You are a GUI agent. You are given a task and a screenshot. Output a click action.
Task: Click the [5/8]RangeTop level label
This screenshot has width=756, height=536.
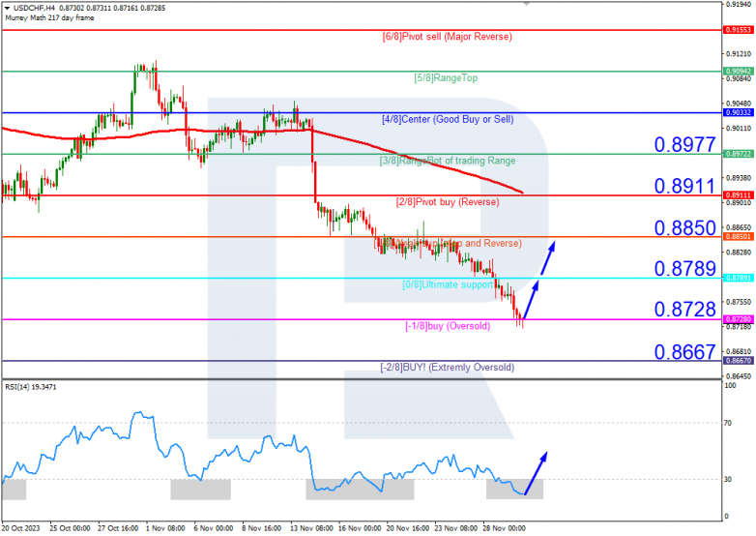[x=446, y=77]
